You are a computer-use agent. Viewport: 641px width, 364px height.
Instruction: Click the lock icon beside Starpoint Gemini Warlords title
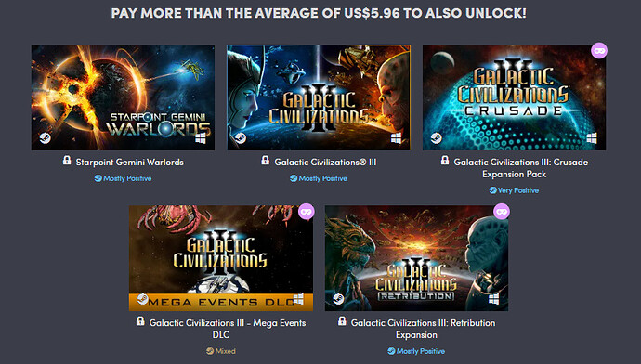point(67,161)
